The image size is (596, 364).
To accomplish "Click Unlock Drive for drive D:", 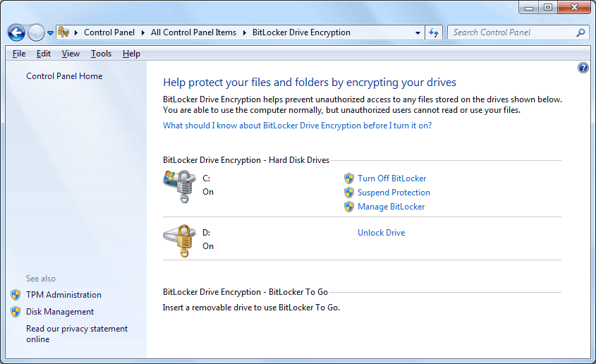I will tap(382, 233).
